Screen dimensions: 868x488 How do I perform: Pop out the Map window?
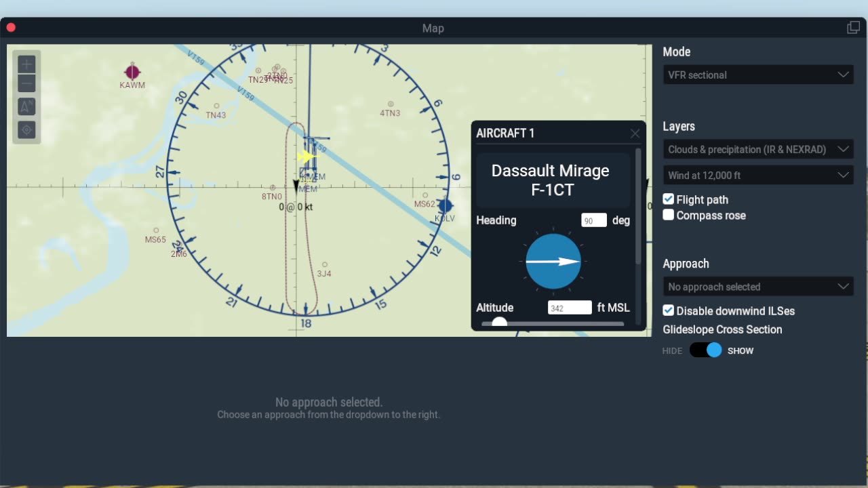point(853,28)
